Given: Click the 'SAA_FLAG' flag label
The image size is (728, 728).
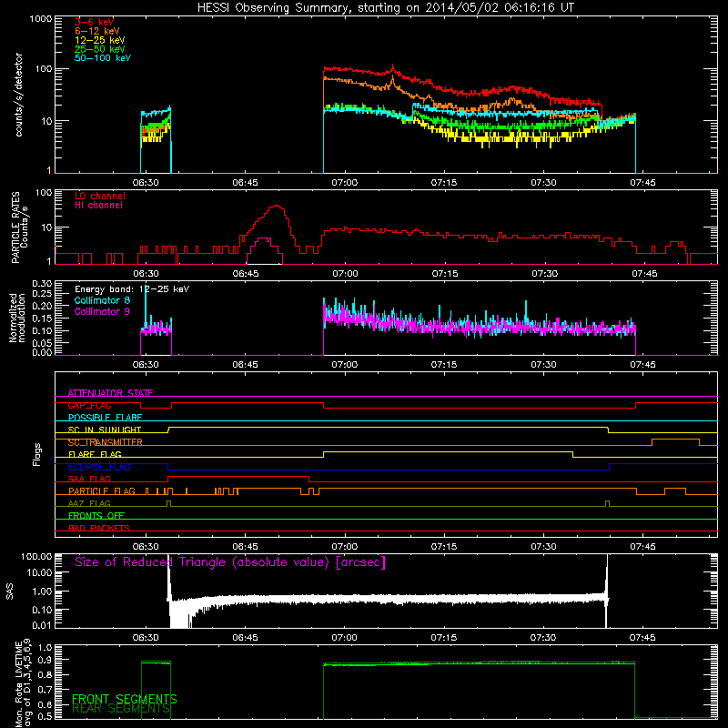Looking at the screenshot, I should click(x=89, y=479).
